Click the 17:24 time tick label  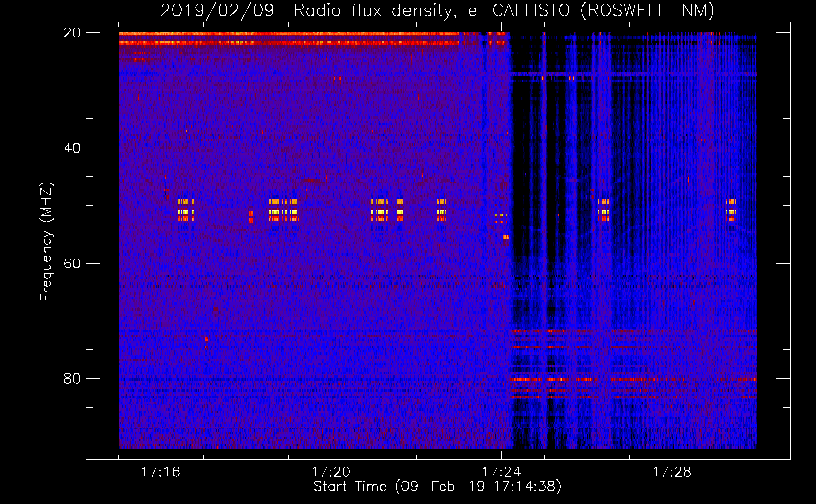coord(501,472)
